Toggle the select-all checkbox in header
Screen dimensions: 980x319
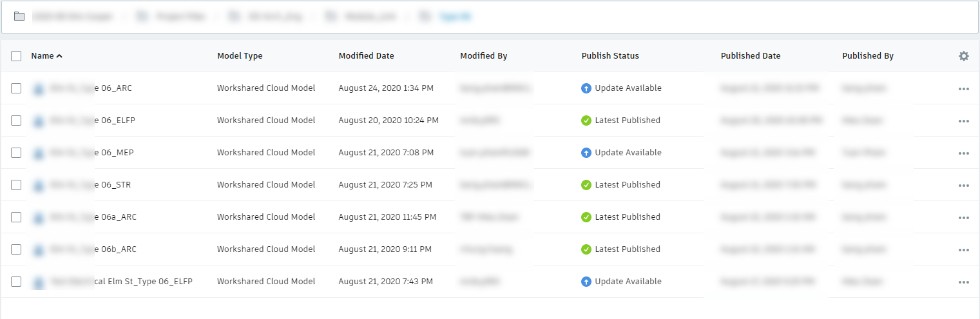[x=16, y=56]
